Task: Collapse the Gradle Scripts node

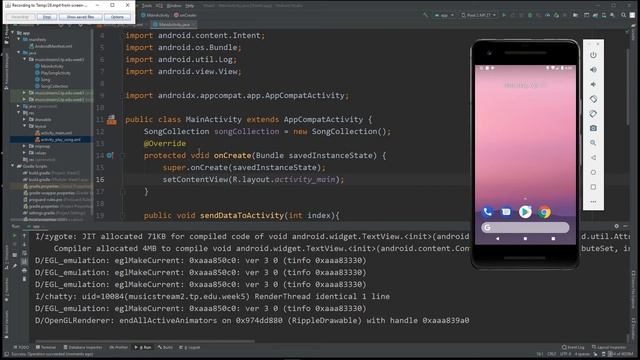Action: 13,166
